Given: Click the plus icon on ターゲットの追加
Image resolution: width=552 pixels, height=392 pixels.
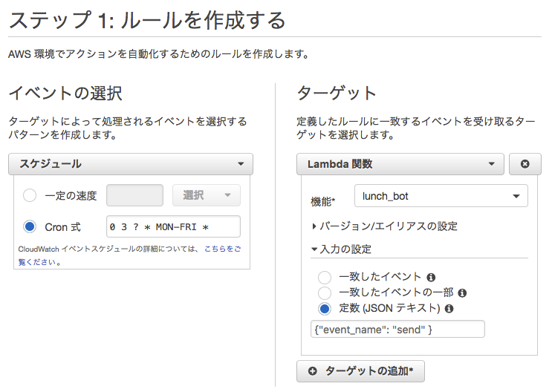Looking at the screenshot, I should pos(312,371).
